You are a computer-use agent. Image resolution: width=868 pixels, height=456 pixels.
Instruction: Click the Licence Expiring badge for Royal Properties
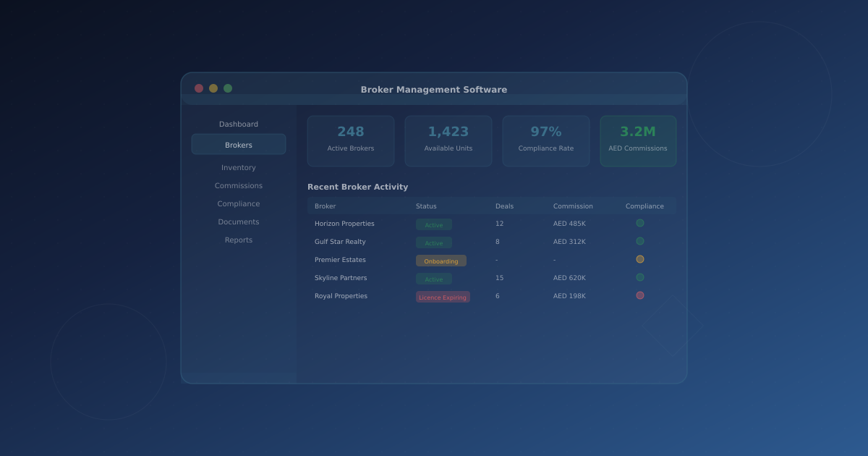[x=443, y=296]
